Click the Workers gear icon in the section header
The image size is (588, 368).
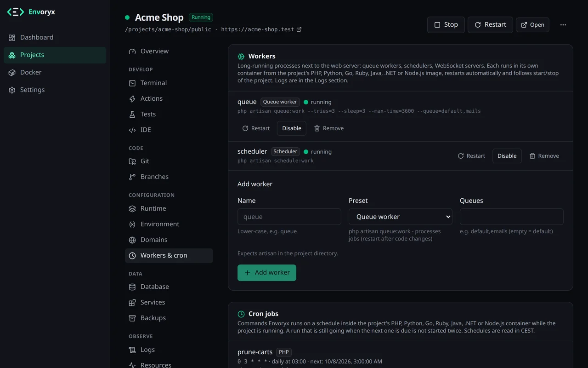pos(241,57)
